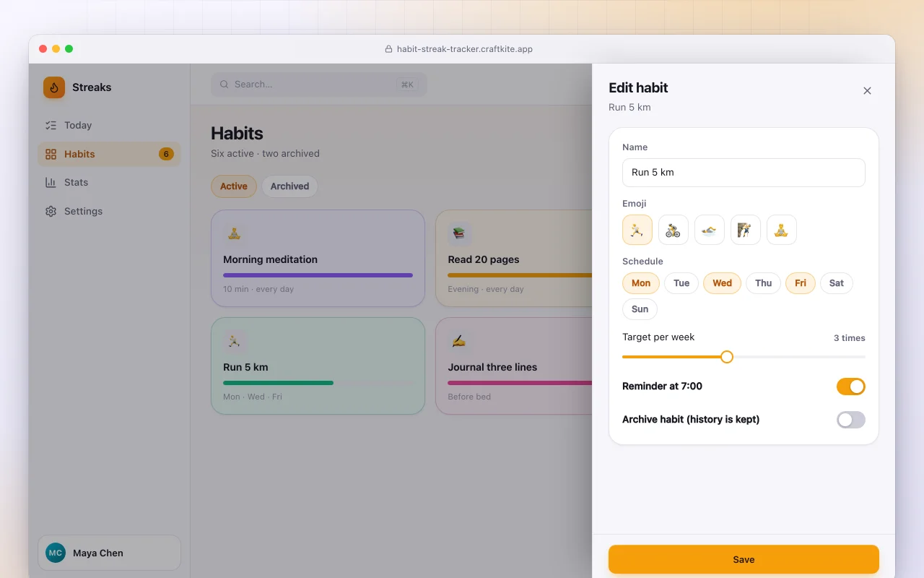Click the Run 5 km card's green progress bar

[278, 383]
